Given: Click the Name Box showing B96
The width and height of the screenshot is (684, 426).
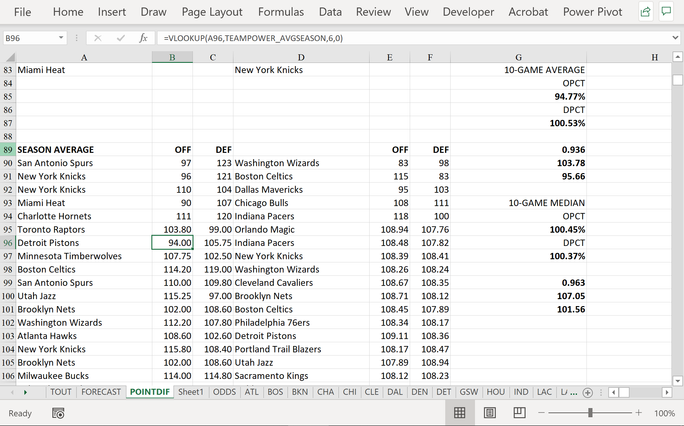Looking at the screenshot, I should 29,38.
